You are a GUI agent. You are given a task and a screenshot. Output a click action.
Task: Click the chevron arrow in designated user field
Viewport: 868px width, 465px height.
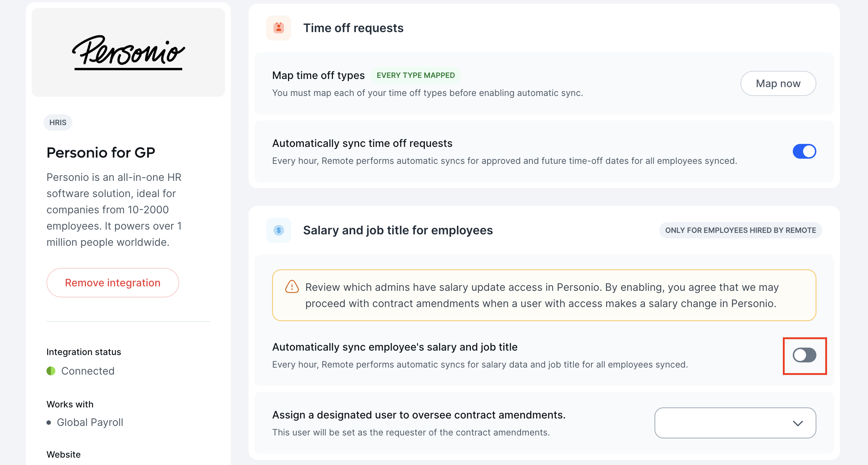coord(798,423)
